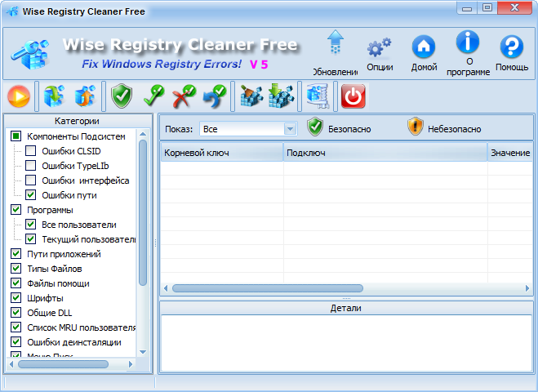The height and width of the screenshot is (392, 538).
Task: Click categories list scroll up arrow
Action: (x=143, y=134)
